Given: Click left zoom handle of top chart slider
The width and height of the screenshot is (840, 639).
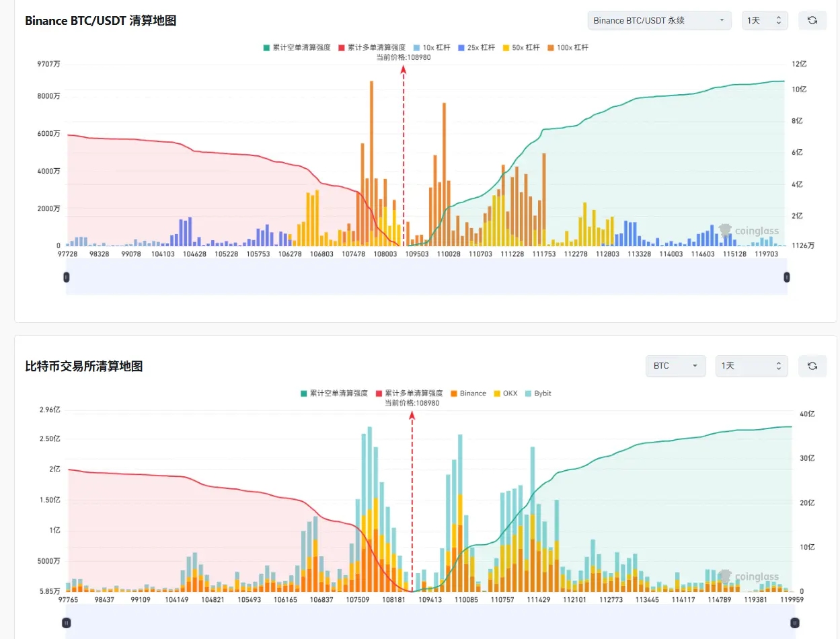Looking at the screenshot, I should tap(66, 277).
